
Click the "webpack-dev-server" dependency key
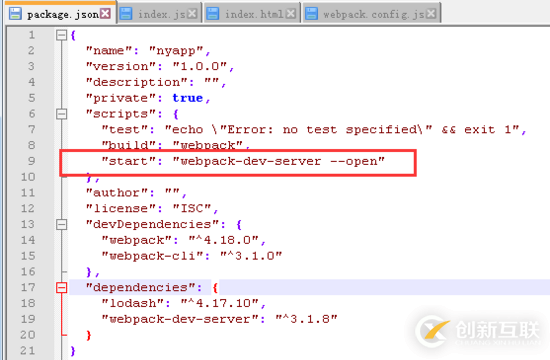pyautogui.click(x=180, y=319)
